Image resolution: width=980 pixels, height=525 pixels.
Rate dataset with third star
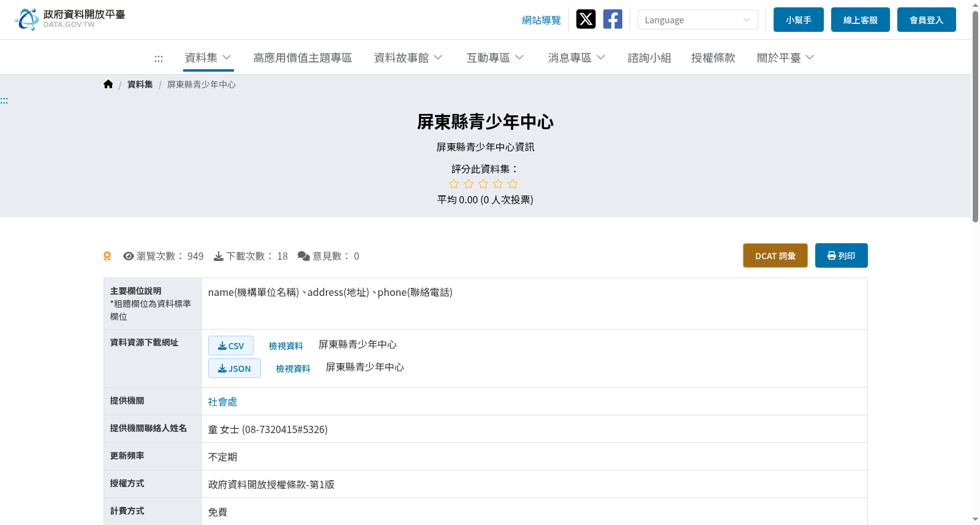483,184
